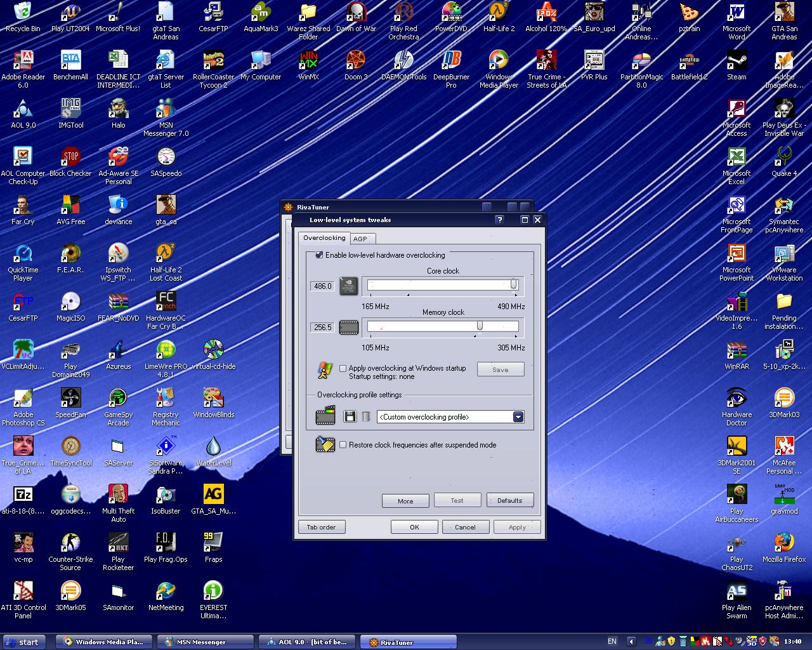Select the Quake 4 desktop icon
Viewport: 812px width, 650px height.
coord(784,162)
